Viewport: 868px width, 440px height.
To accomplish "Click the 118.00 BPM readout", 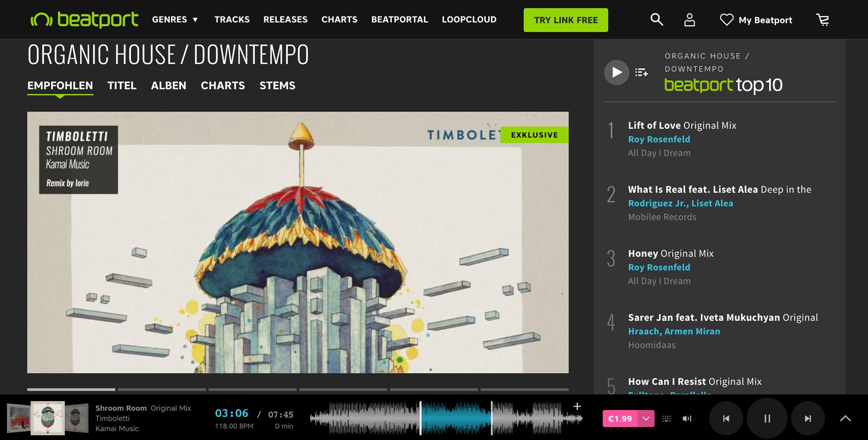I will 234,426.
